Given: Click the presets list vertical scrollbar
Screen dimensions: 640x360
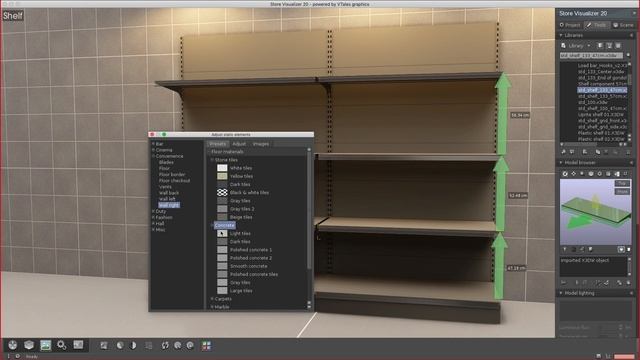Looking at the screenshot, I should [x=309, y=228].
